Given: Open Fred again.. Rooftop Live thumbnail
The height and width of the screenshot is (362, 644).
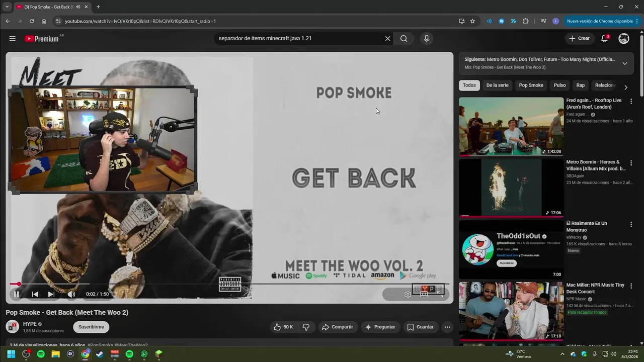Looking at the screenshot, I should click(511, 126).
